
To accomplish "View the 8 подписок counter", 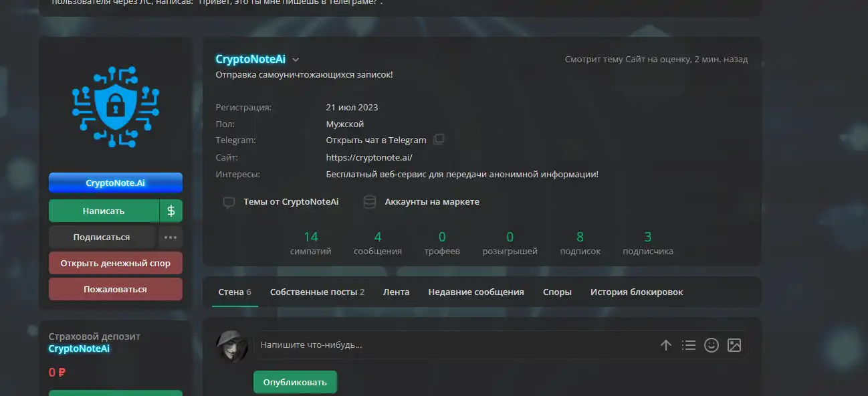I will 580,243.
